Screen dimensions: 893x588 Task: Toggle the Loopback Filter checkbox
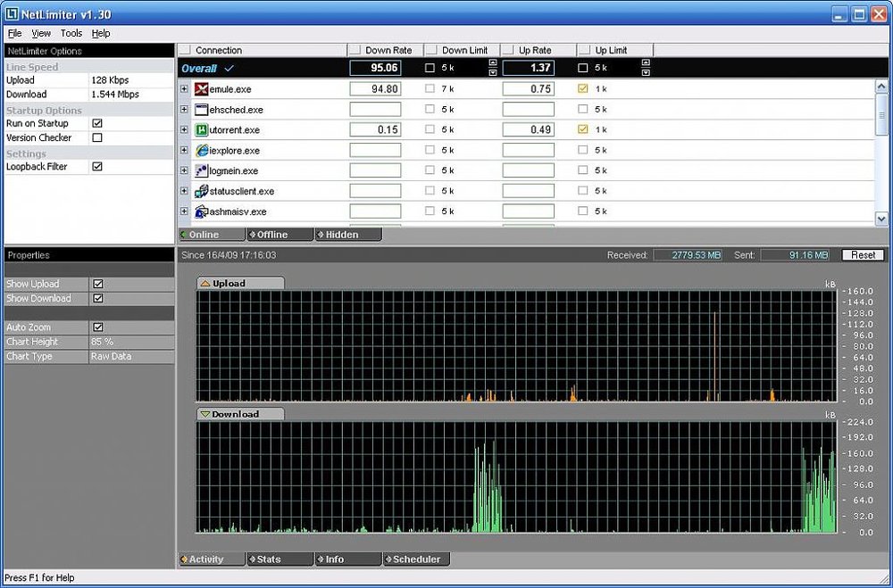pyautogui.click(x=97, y=166)
